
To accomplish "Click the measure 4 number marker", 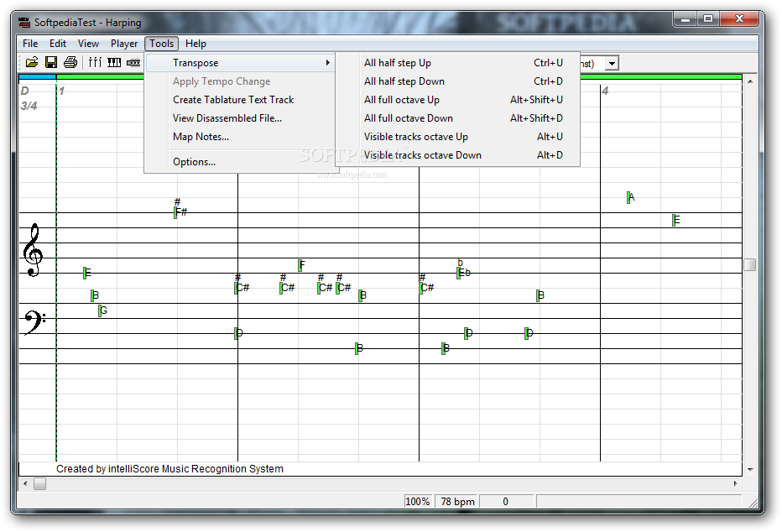I will point(606,91).
